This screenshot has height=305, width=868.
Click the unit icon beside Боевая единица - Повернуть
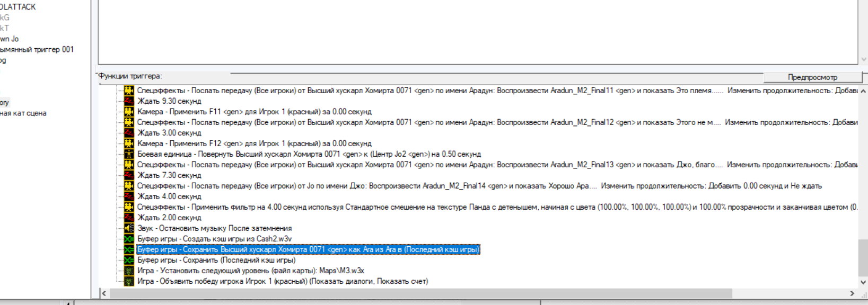pos(129,154)
